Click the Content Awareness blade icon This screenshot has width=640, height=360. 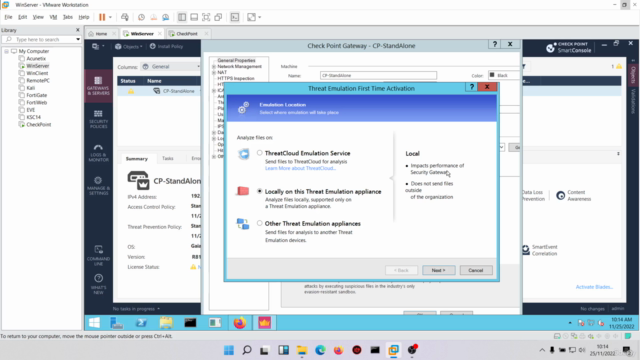561,196
